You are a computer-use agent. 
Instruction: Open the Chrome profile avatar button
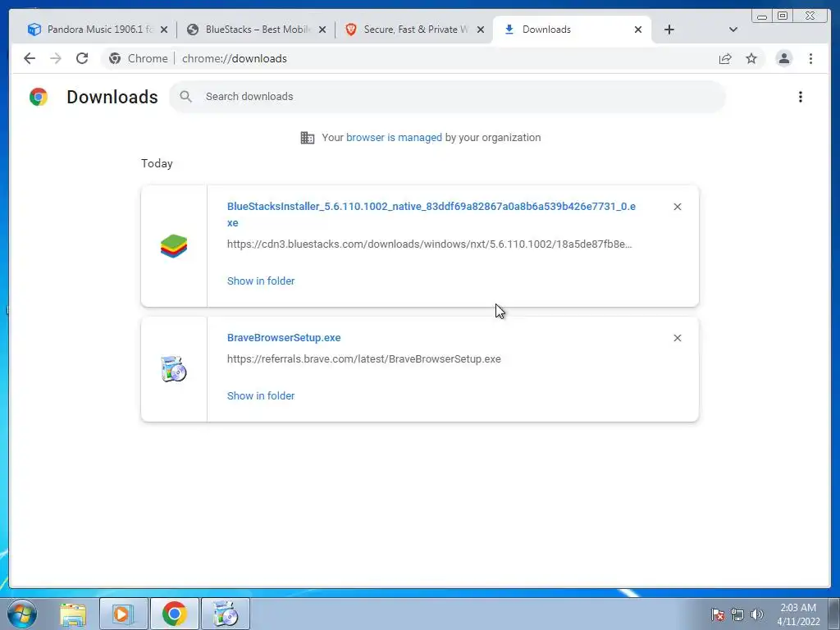tap(783, 58)
